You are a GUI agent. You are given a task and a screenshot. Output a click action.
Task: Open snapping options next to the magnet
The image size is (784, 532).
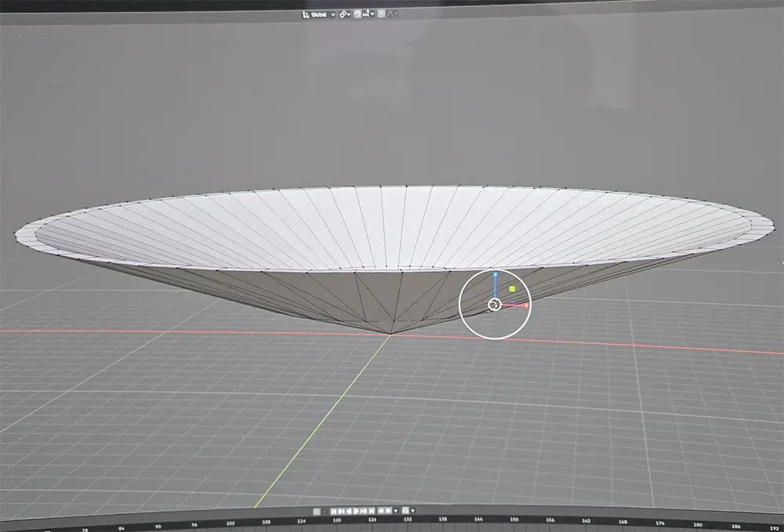pyautogui.click(x=368, y=14)
